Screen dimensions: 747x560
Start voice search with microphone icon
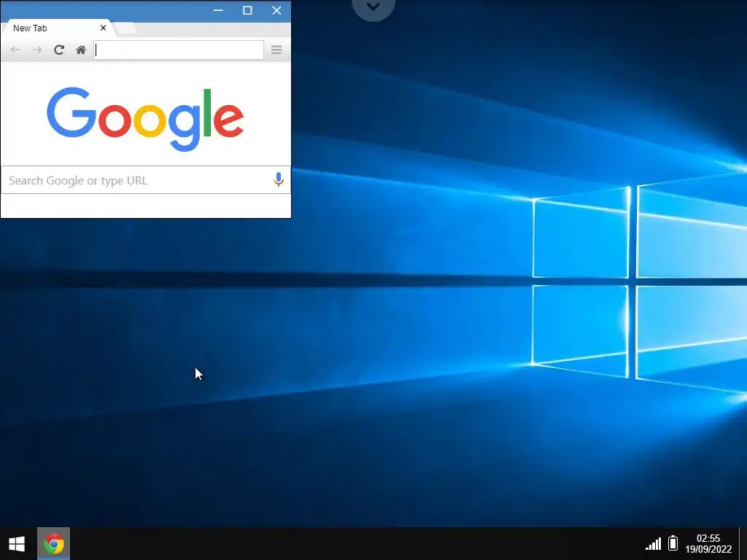(x=279, y=179)
